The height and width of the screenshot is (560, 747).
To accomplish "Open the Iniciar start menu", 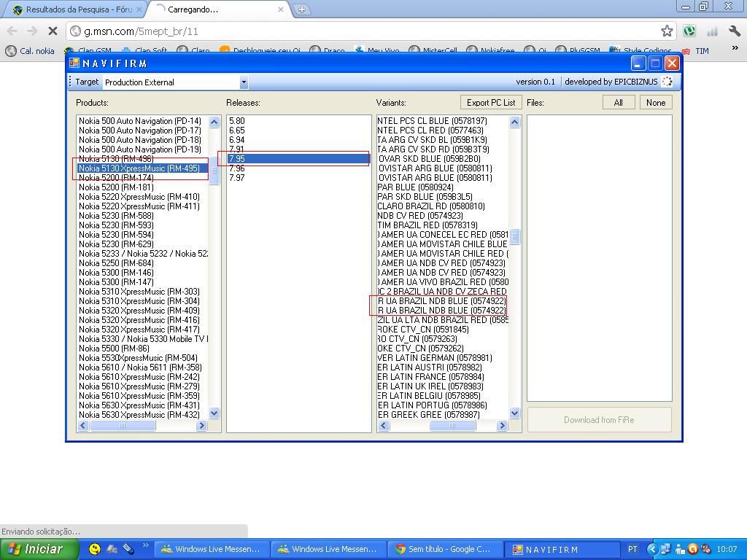I will pyautogui.click(x=39, y=549).
